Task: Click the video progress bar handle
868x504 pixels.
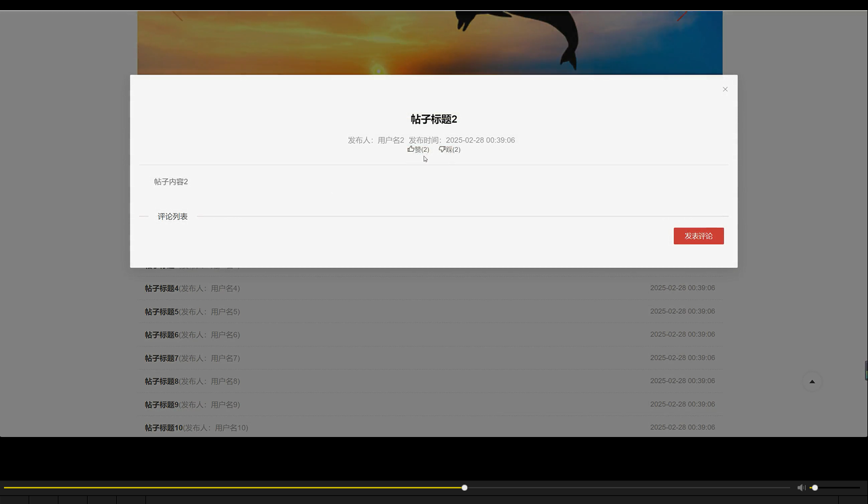Action: [464, 487]
